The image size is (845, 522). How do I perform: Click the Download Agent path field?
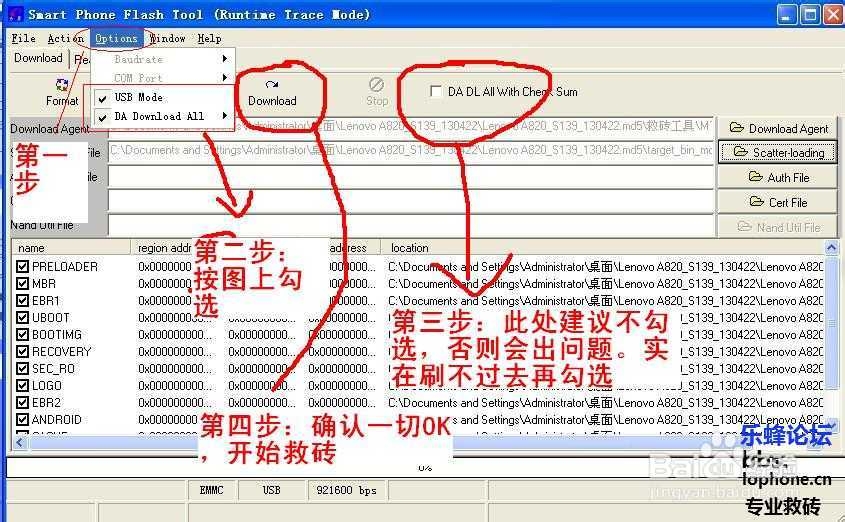[411, 127]
